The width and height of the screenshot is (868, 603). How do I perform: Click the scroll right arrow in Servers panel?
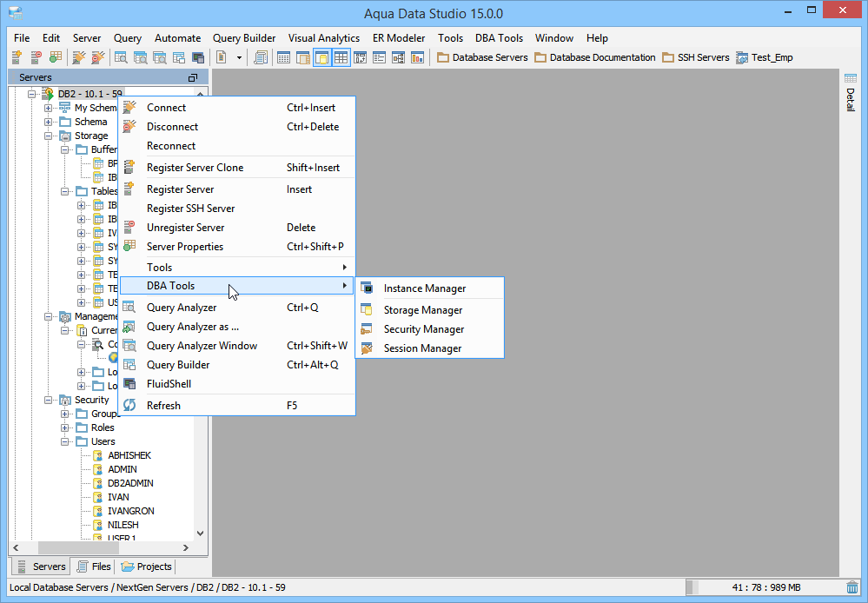coord(186,547)
